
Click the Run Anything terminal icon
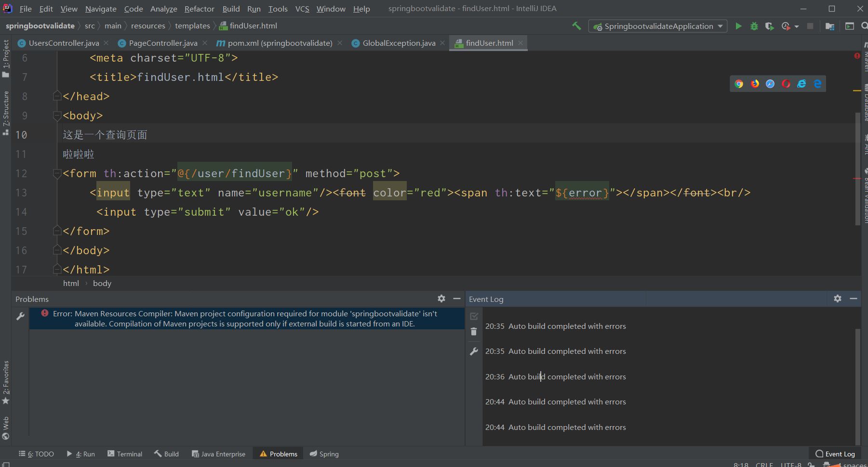(x=850, y=26)
